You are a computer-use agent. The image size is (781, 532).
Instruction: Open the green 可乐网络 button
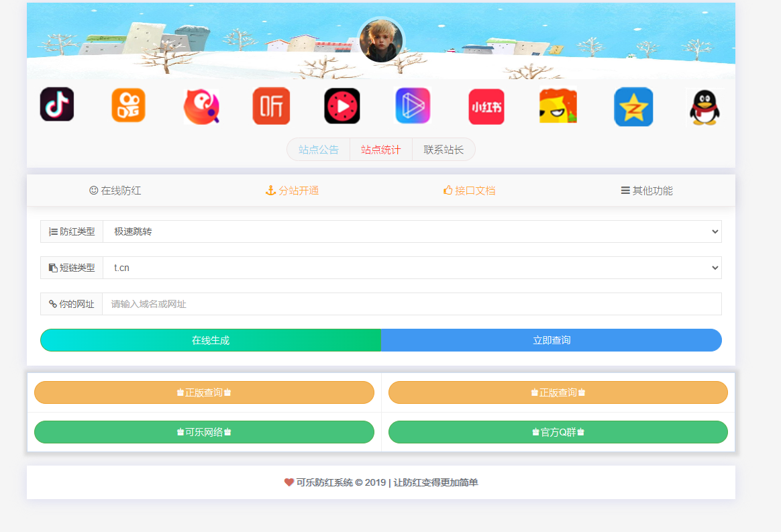[204, 432]
